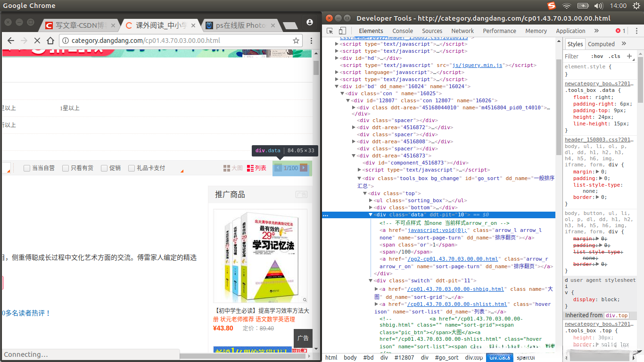Open the Wi-Fi network indicator

[x=567, y=6]
